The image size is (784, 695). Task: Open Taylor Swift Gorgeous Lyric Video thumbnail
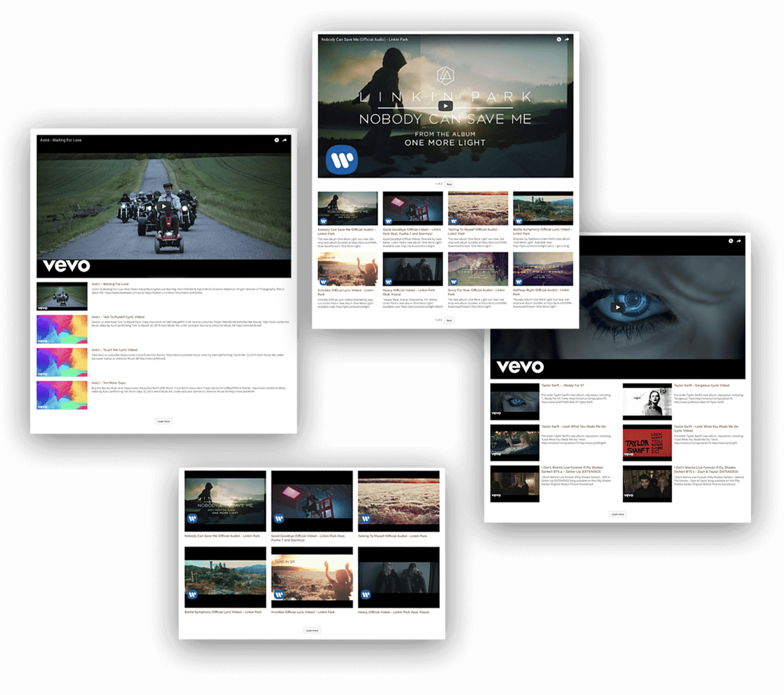647,398
